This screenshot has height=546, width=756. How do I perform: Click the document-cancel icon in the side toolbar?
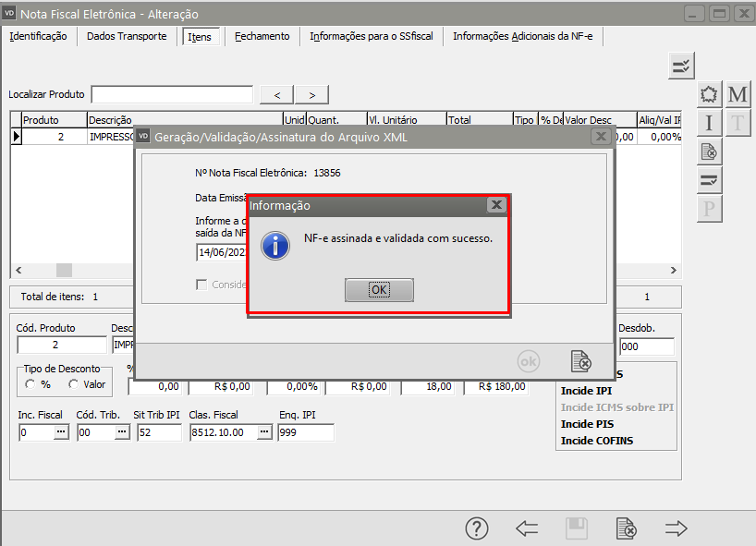tap(709, 152)
